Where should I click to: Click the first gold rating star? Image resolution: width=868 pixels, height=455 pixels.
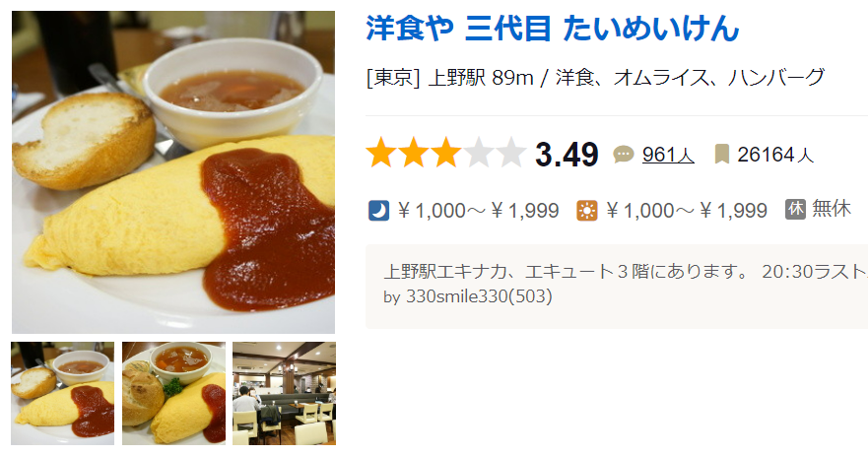[x=381, y=153]
